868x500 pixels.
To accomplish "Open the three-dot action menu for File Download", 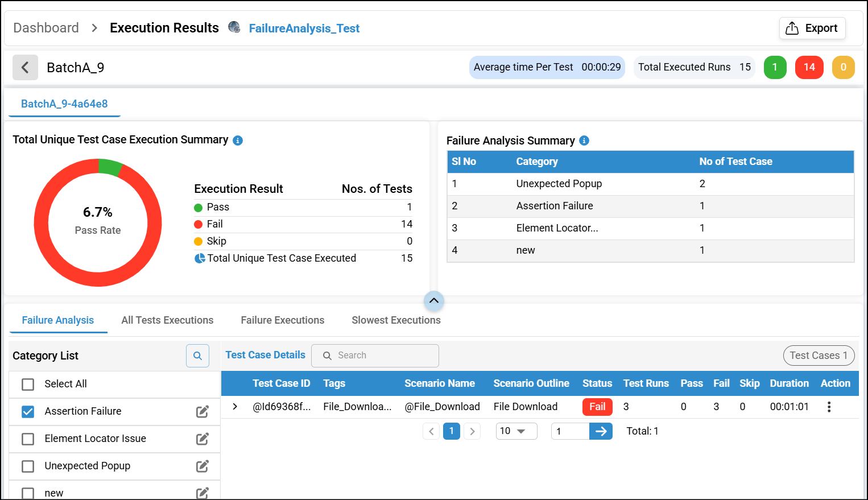I will click(x=829, y=407).
